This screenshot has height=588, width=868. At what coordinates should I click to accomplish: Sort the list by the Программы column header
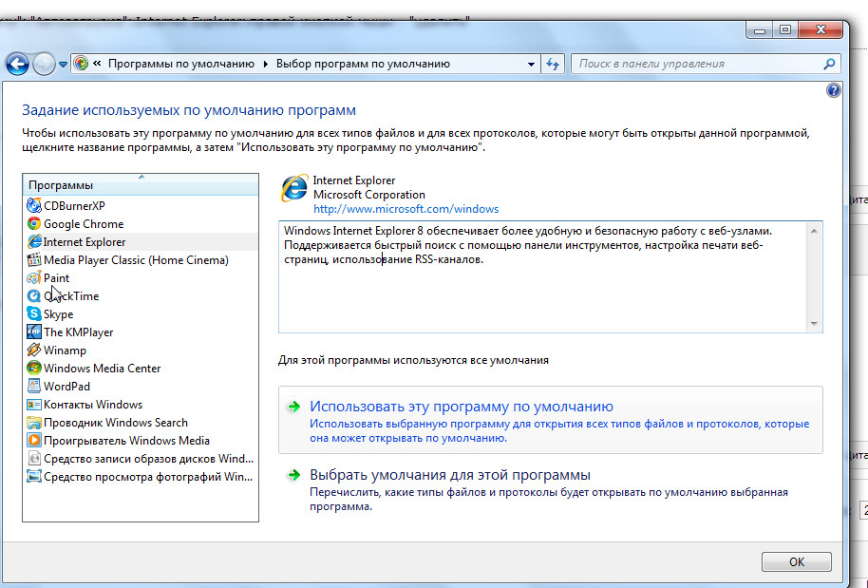(141, 185)
